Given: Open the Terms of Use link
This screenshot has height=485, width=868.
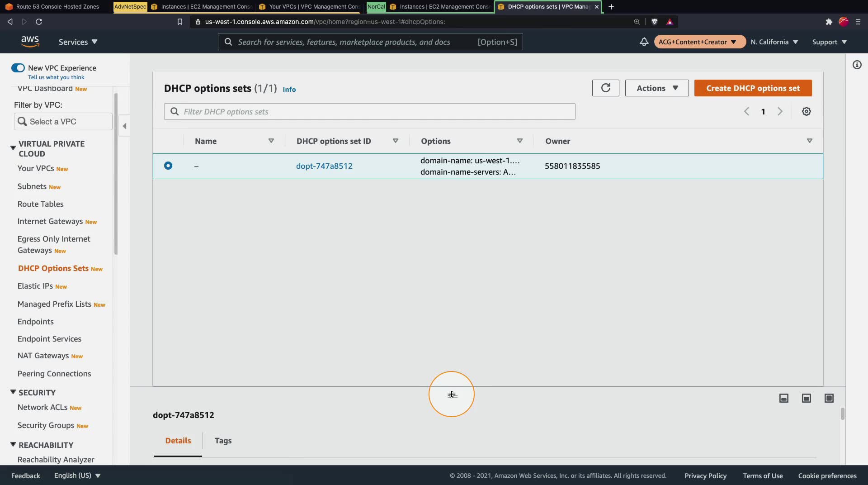Looking at the screenshot, I should coord(763,475).
